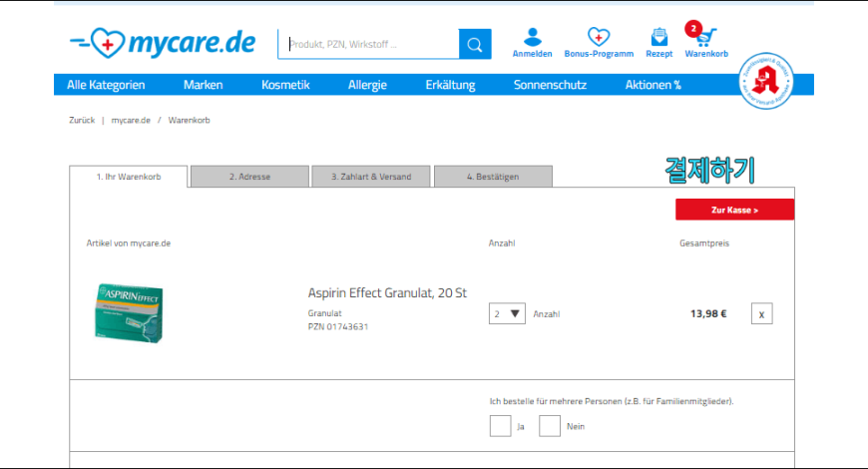Open the Bonus-Programm heart icon
This screenshot has width=868, height=469.
click(x=599, y=37)
